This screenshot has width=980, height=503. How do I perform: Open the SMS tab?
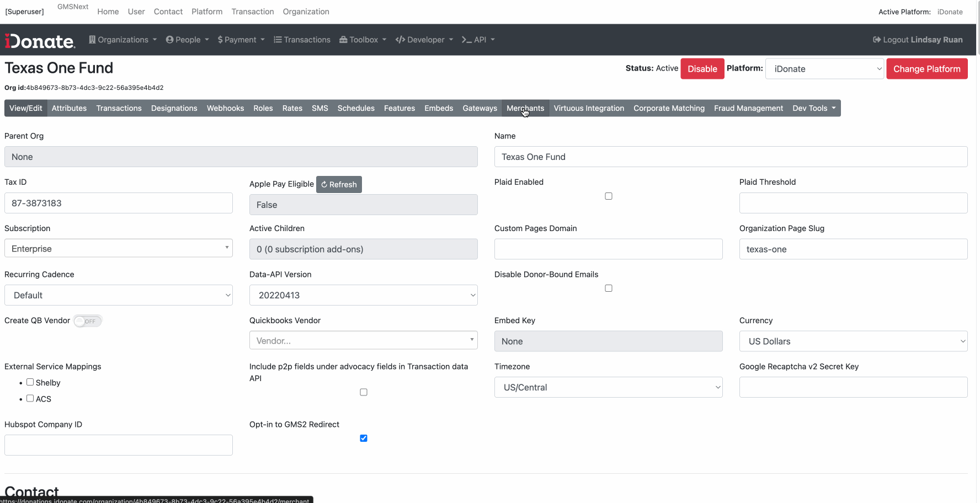point(320,108)
